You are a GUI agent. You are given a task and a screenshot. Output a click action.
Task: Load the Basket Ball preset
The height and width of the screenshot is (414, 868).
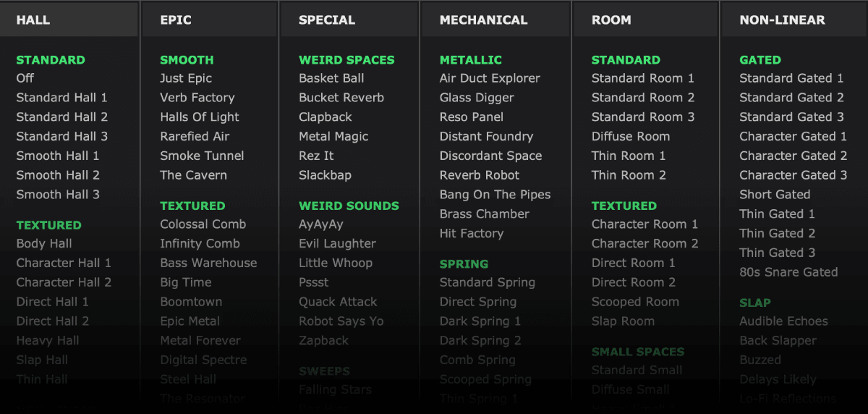331,78
